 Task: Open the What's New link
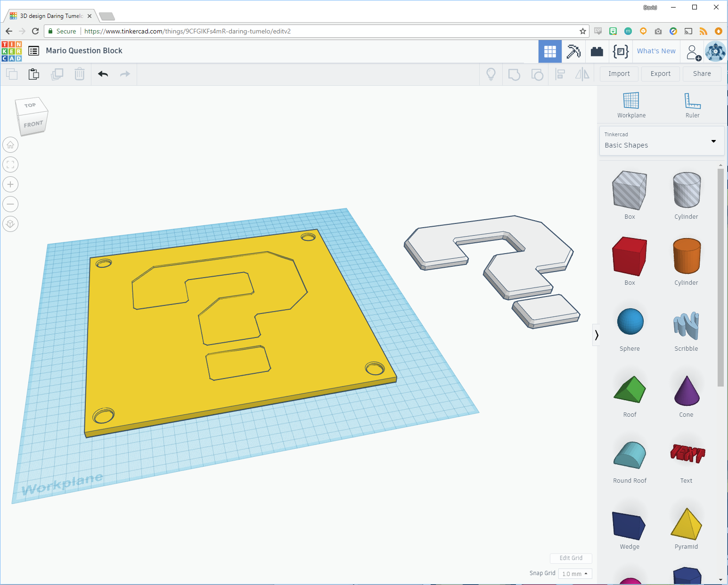656,51
